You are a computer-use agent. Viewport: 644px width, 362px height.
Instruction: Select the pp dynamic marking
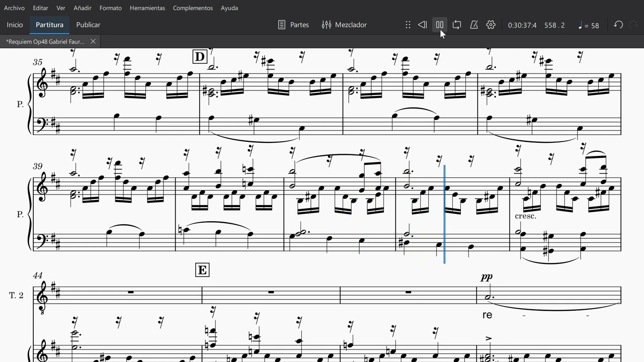487,277
